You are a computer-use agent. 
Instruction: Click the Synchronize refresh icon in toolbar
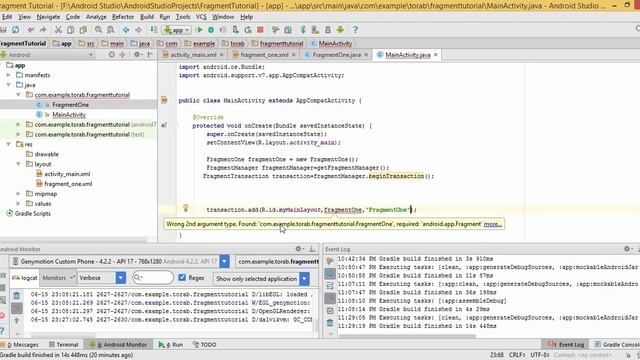pos(16,30)
